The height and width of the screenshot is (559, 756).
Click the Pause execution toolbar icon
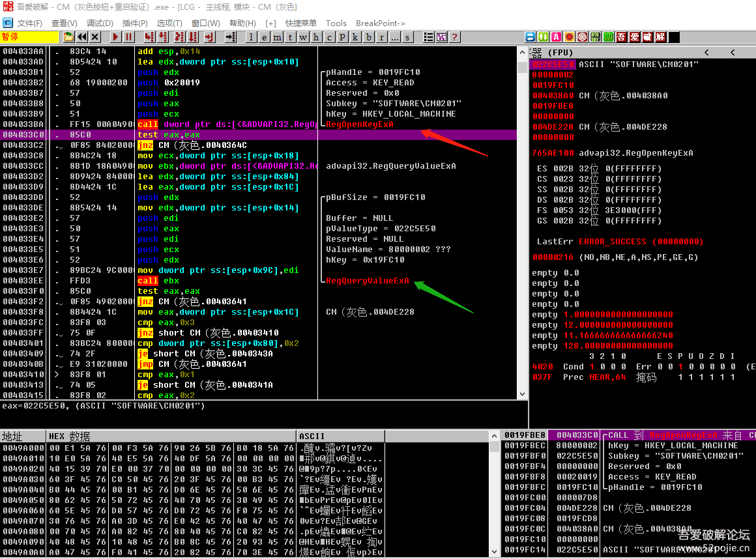pos(129,37)
